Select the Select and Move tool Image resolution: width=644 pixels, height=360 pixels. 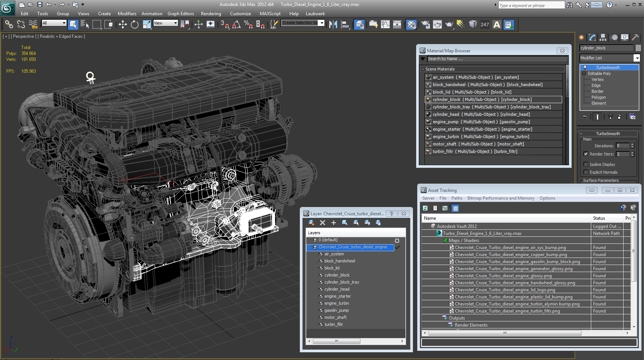123,24
